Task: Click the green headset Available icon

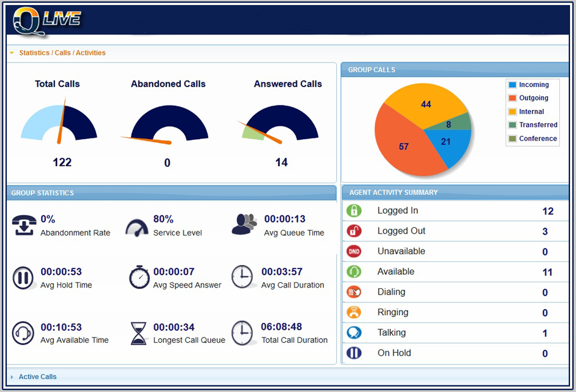Action: [354, 272]
